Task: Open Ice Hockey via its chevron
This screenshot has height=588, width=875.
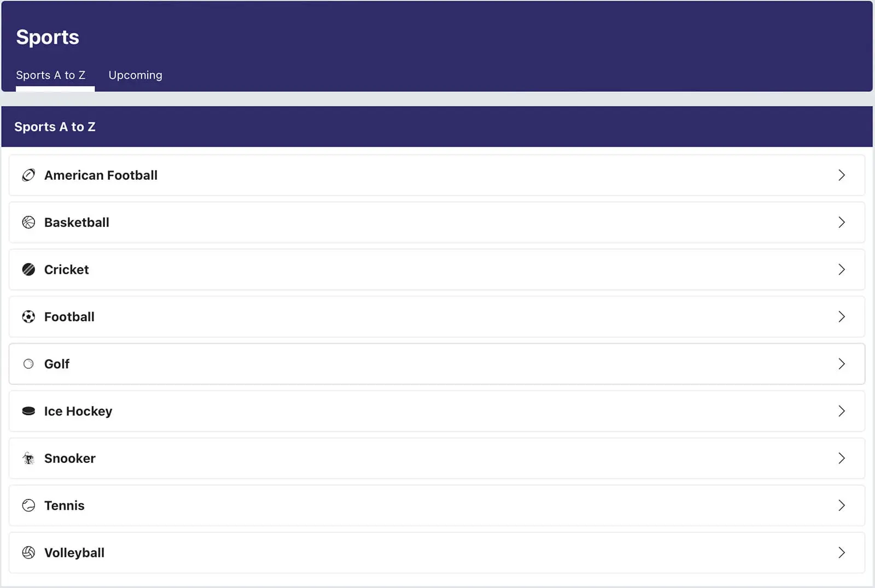Action: point(842,411)
